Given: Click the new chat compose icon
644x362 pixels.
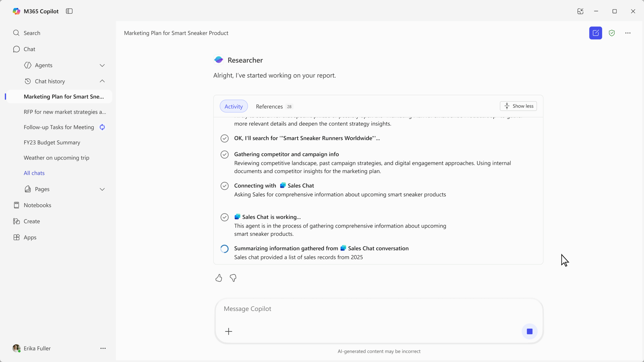Looking at the screenshot, I should 595,33.
